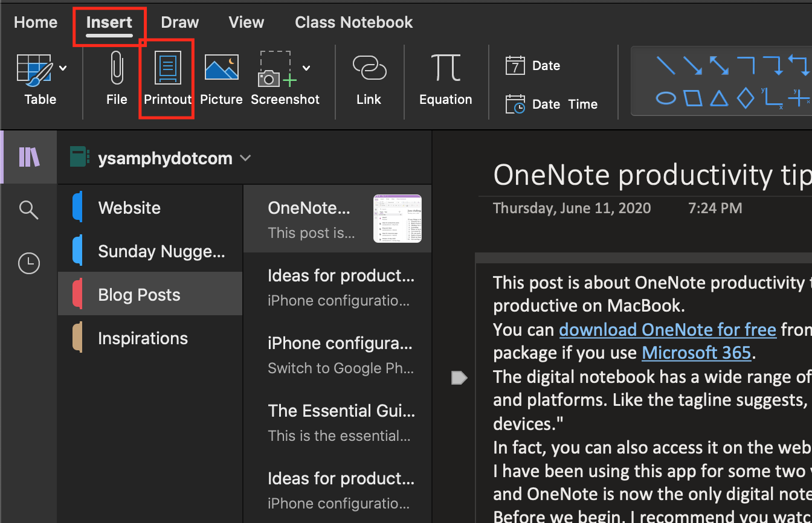Open recent notes clock icon

[29, 263]
